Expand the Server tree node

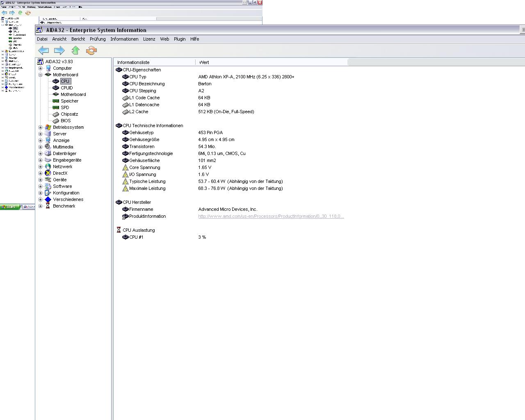point(41,134)
